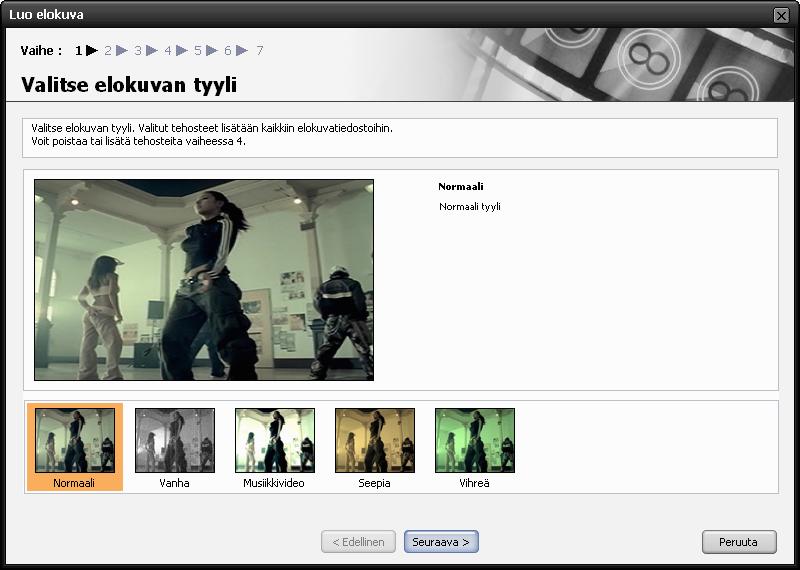Click the disabled < Edellinen button
The width and height of the screenshot is (800, 570).
358,542
